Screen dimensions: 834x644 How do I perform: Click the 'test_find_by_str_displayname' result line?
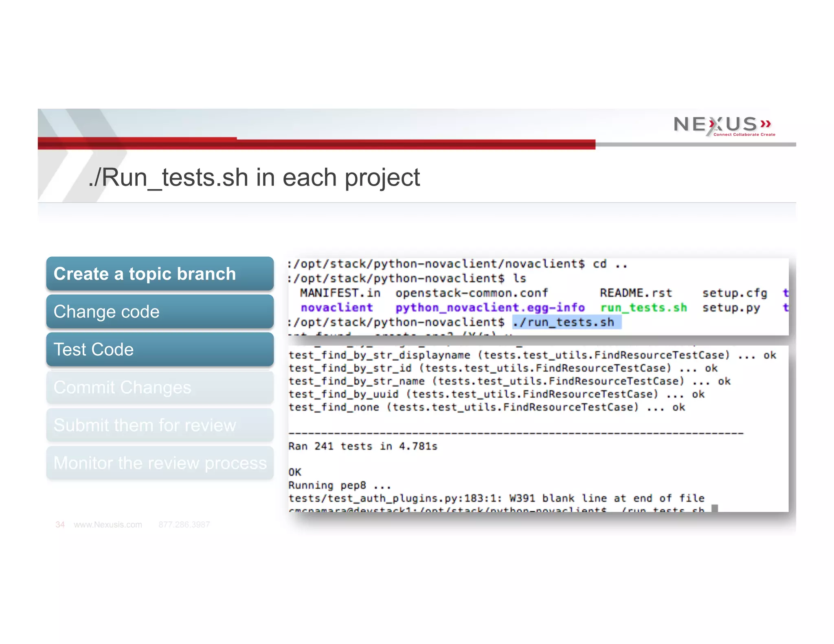tap(532, 355)
